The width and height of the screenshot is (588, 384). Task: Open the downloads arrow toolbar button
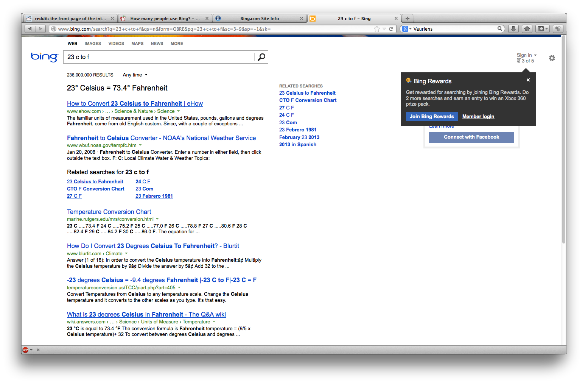pos(513,29)
